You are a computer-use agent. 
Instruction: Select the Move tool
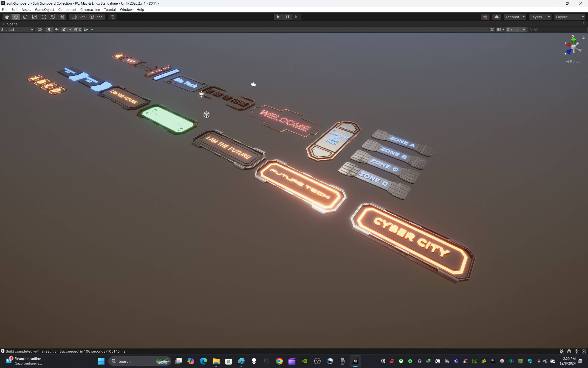click(16, 17)
